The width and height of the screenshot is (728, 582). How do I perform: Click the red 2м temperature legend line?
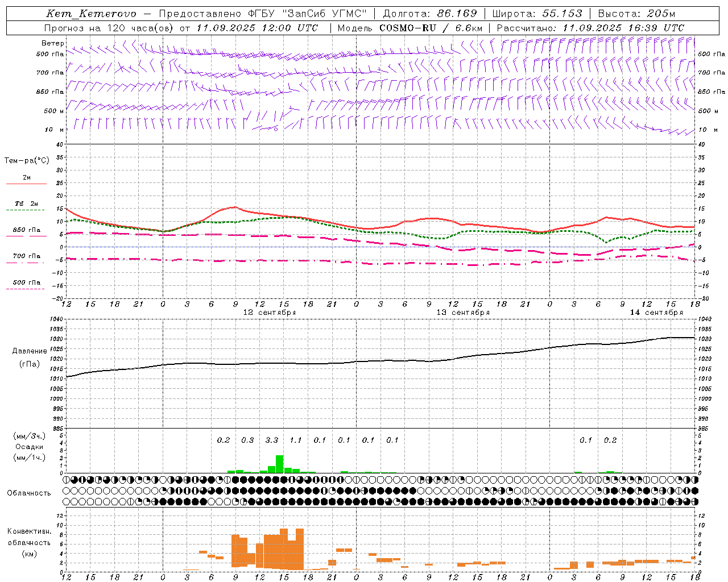[x=26, y=184]
